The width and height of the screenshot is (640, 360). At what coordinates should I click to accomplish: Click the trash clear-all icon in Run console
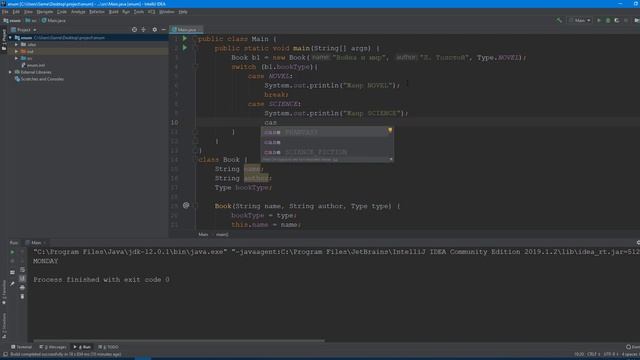pos(22,297)
